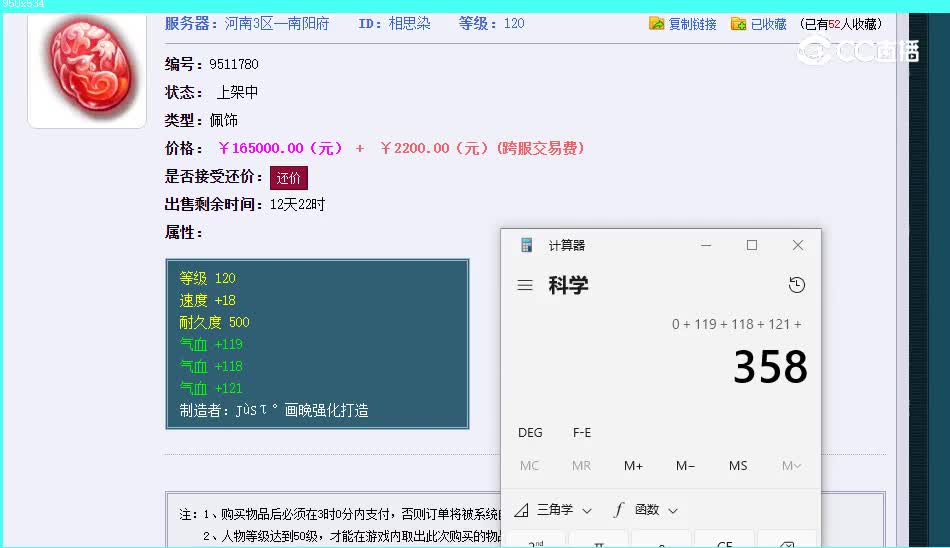Click the 气血 +121 attribute line

(x=211, y=388)
